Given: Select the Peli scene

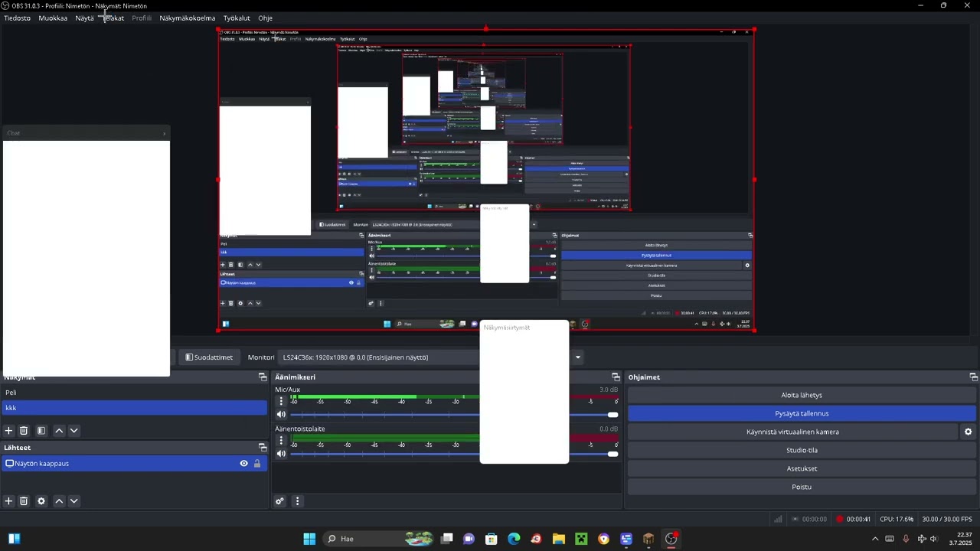Looking at the screenshot, I should (x=134, y=393).
